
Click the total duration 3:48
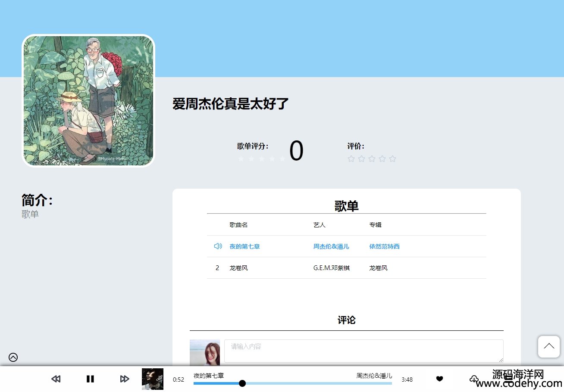[407, 380]
